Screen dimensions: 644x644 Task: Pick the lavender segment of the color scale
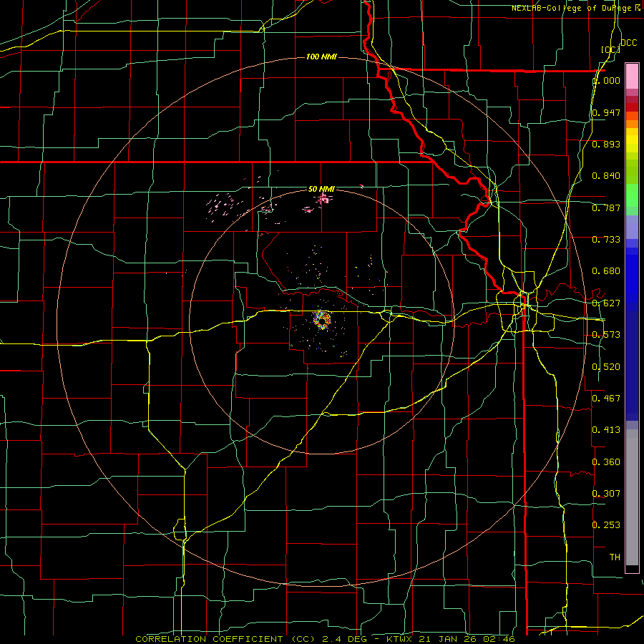click(632, 227)
